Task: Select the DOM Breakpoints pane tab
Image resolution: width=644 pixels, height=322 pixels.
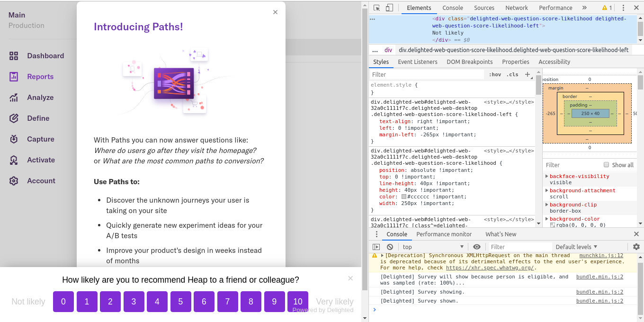Action: coord(470,62)
